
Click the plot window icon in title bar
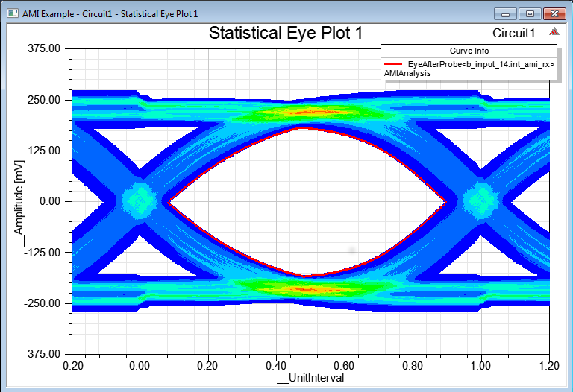point(13,14)
